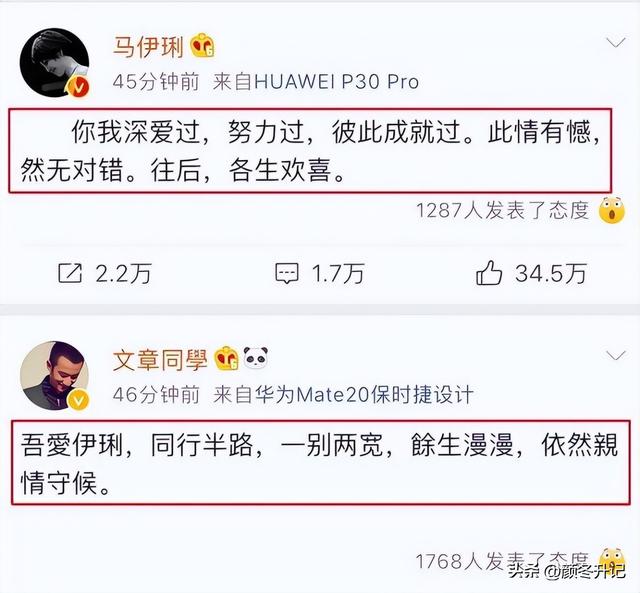The image size is (640, 593).
Task: Tap the crown membership badge beside 马伊琍
Action: click(x=202, y=46)
